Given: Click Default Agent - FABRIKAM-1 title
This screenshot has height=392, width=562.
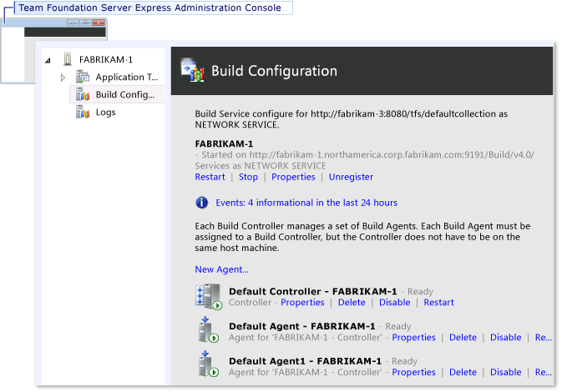Looking at the screenshot, I should coord(302,326).
